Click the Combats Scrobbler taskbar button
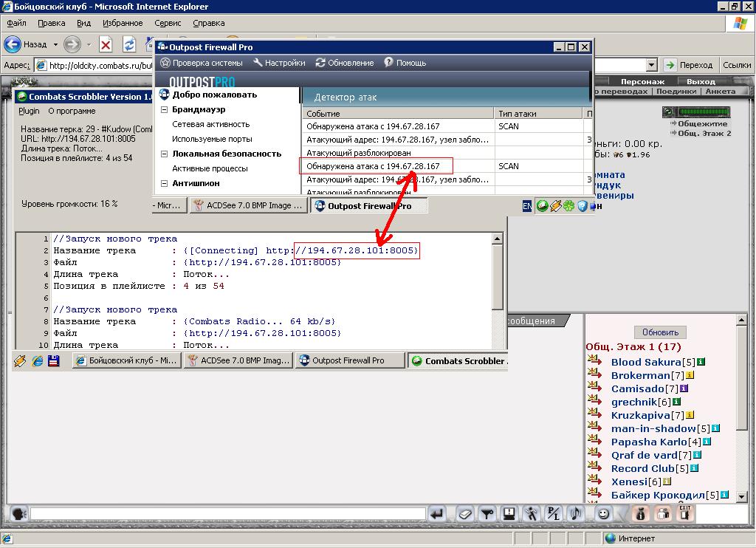Viewport: 756px width, 548px height. (458, 360)
